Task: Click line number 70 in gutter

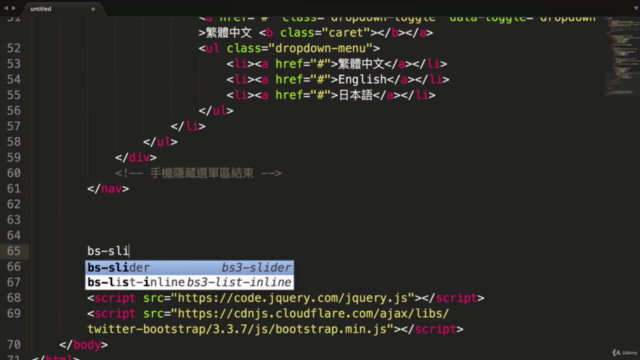Action: coord(14,345)
